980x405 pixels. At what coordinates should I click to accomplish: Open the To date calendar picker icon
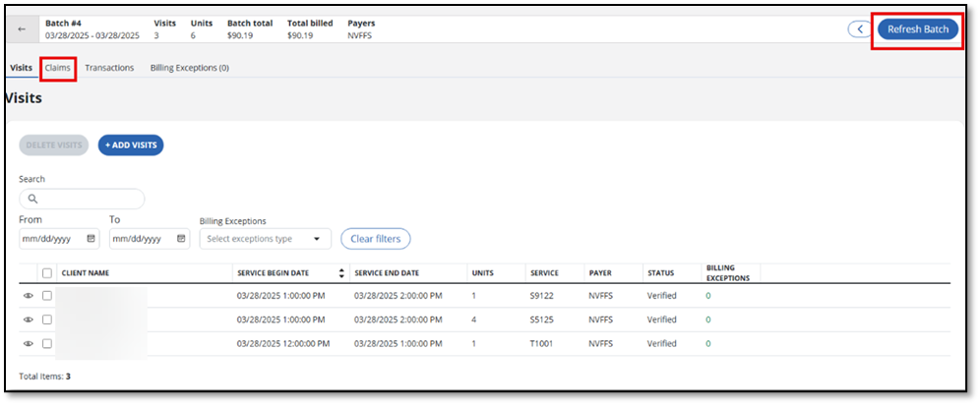[182, 239]
